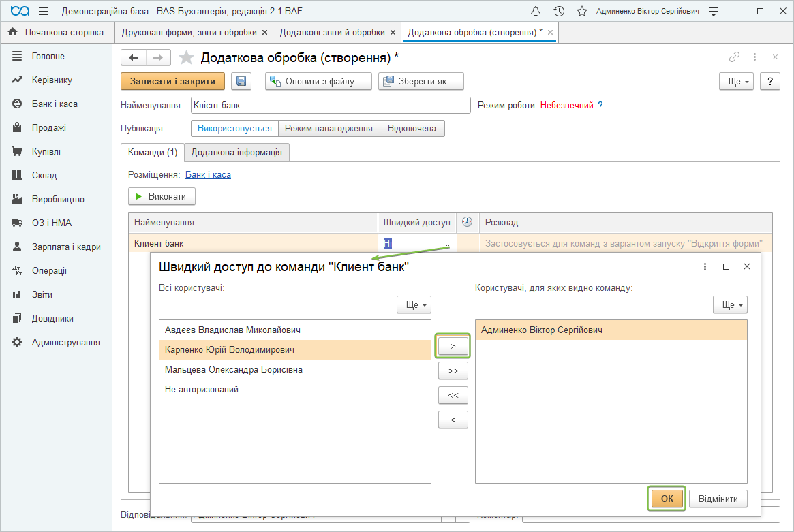Select Мальцева Олександра Борисівна in list
Screen dimensions: 794x532
click(234, 370)
